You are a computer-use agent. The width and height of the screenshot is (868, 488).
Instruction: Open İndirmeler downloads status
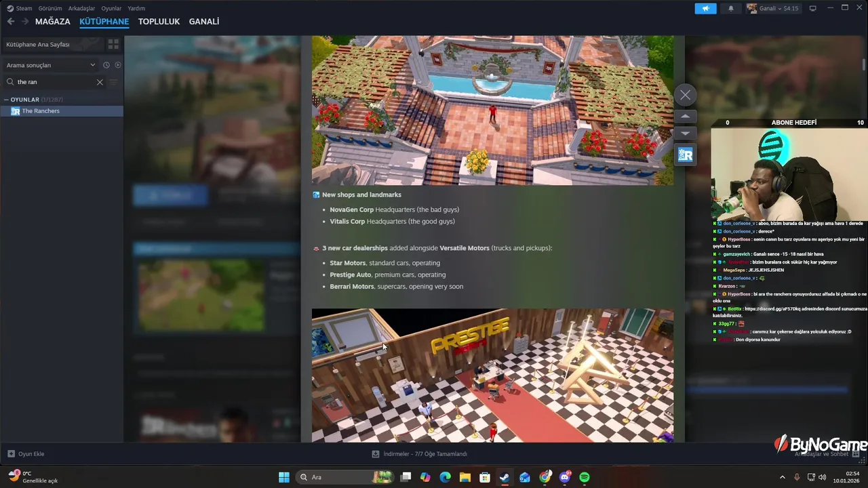point(420,454)
